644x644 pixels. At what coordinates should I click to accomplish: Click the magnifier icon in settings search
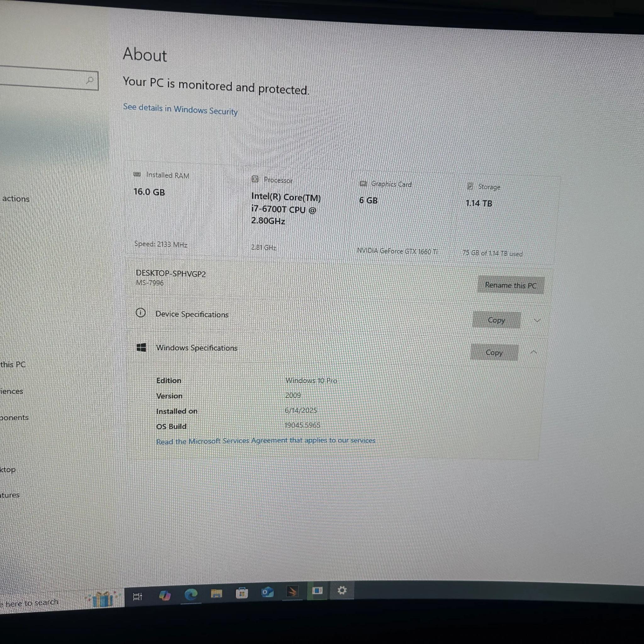[89, 80]
